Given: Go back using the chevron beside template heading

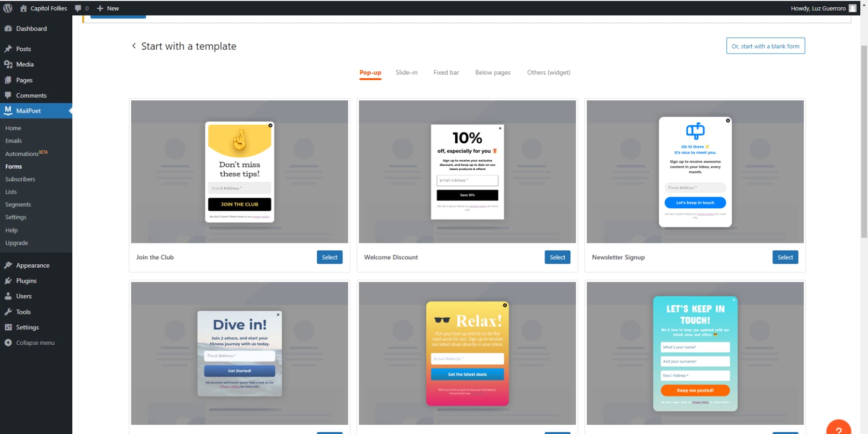Looking at the screenshot, I should pyautogui.click(x=134, y=46).
